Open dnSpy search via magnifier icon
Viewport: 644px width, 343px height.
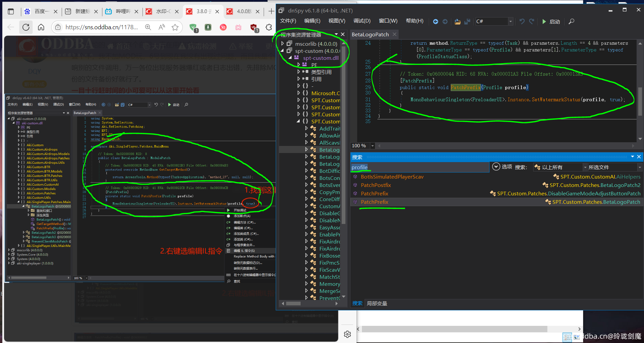(x=571, y=22)
